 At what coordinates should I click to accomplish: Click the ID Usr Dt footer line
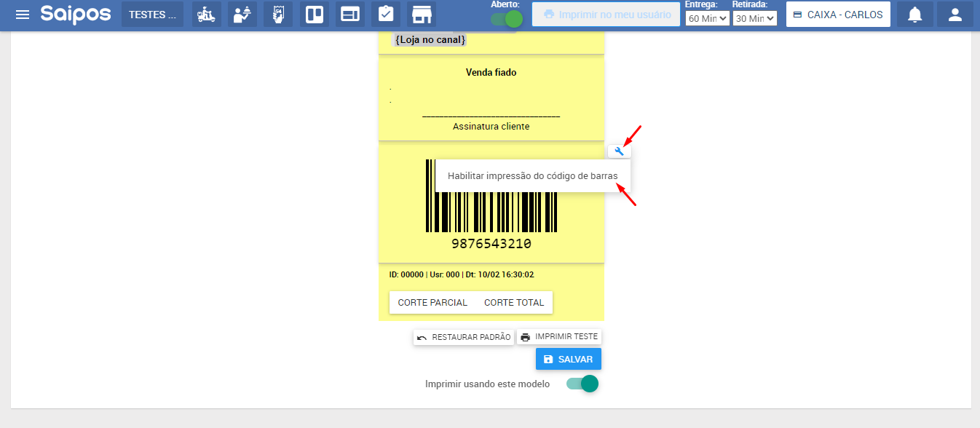462,275
